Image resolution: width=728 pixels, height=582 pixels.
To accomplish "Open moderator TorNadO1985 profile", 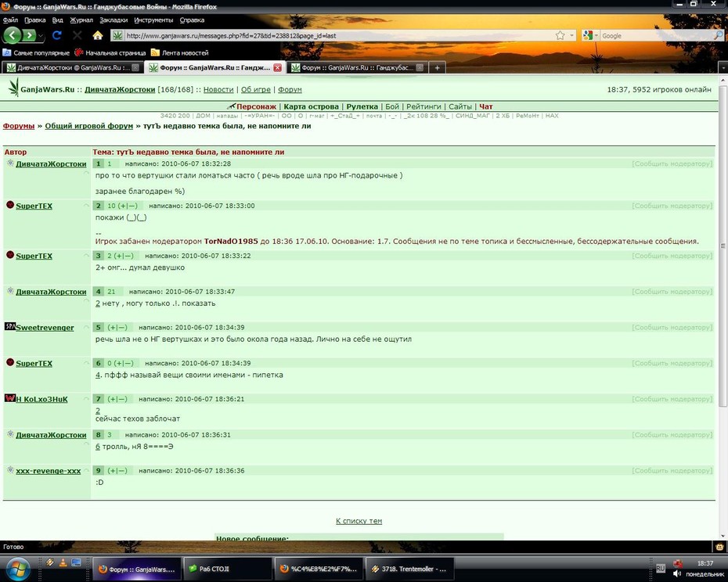I will (x=231, y=242).
